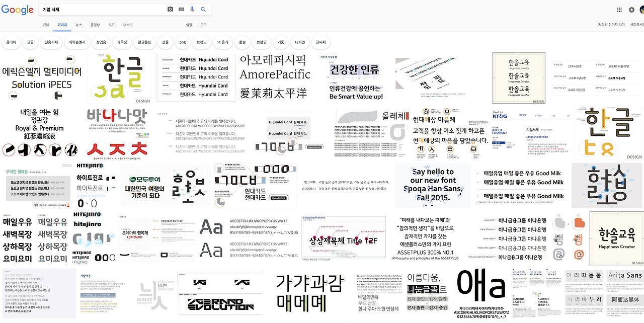The width and height of the screenshot is (644, 323).
Task: Open the Hyundai Card font weights image
Action: (196, 77)
